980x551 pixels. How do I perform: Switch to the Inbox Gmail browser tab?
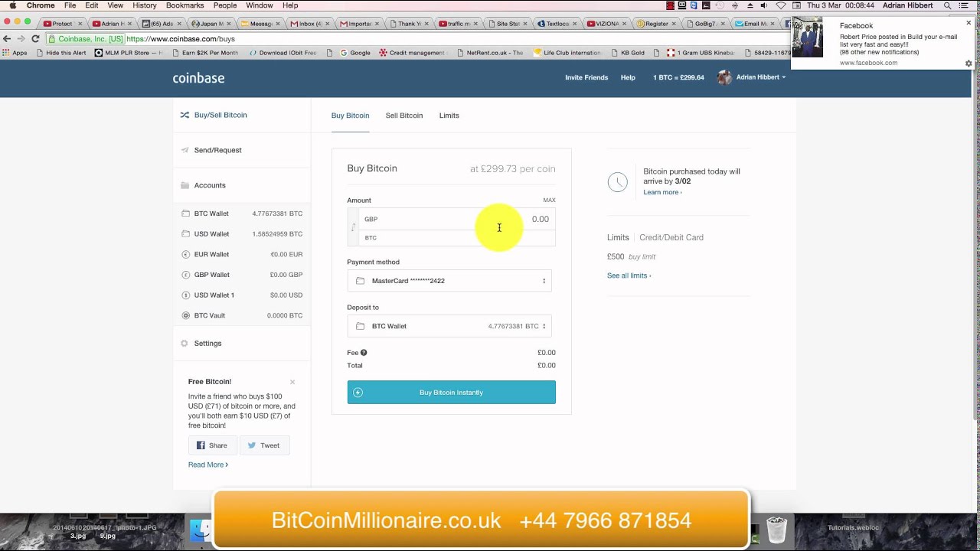[x=310, y=24]
